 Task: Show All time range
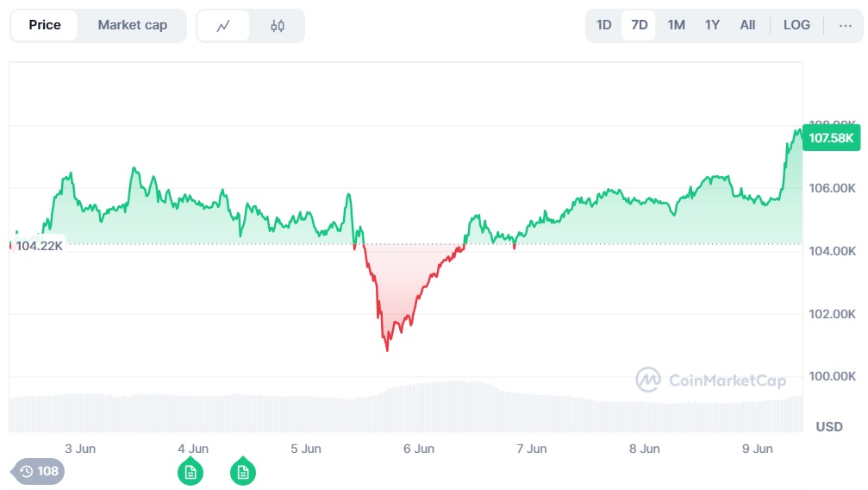(x=747, y=25)
